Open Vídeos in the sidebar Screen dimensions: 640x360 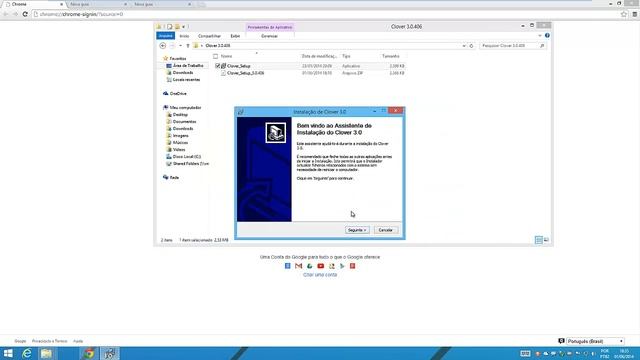[x=179, y=149]
